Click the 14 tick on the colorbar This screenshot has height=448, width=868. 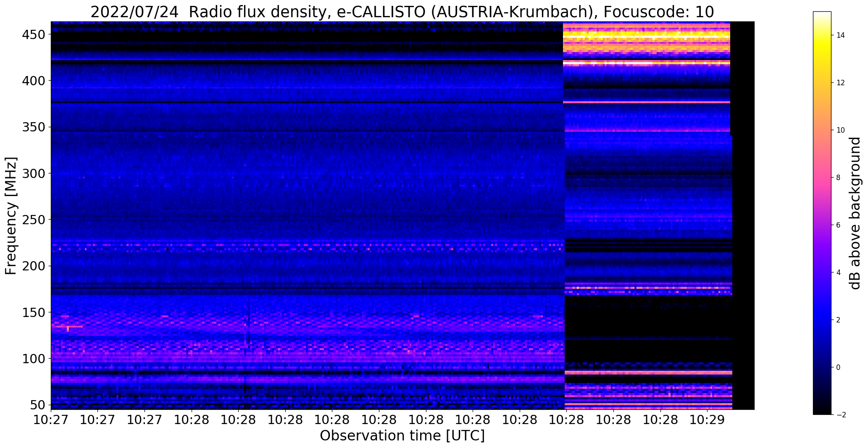(x=841, y=35)
